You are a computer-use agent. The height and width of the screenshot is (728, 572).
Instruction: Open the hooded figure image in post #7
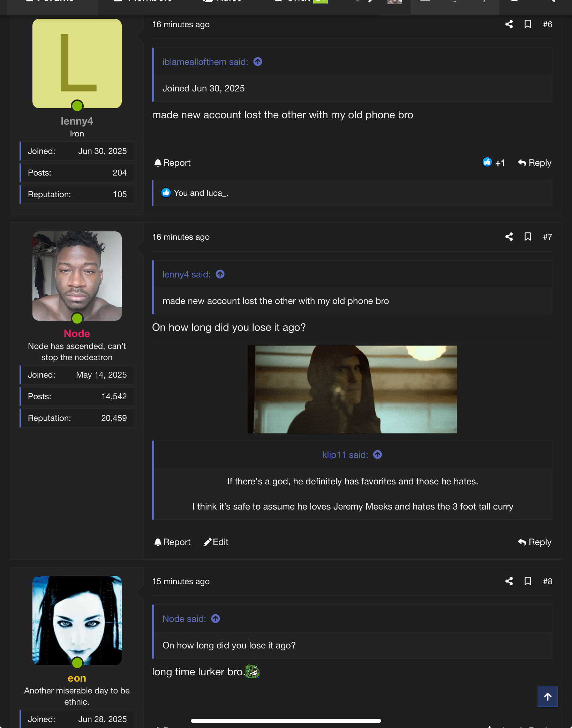click(x=352, y=389)
